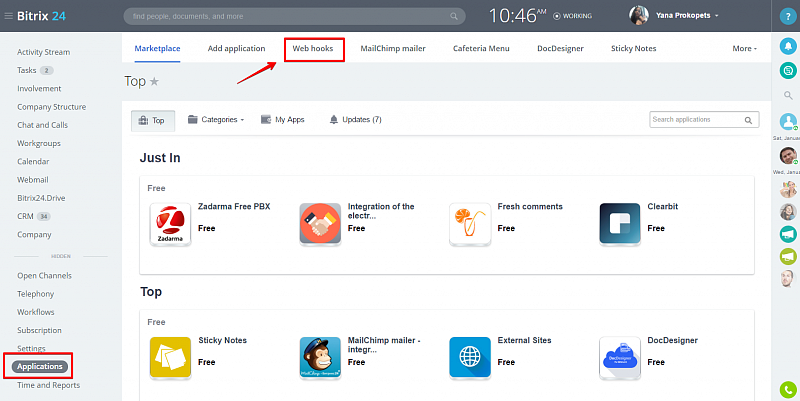Viewport: 800px width, 401px height.
Task: Click the Fresh comments orange drink icon
Action: [x=470, y=224]
